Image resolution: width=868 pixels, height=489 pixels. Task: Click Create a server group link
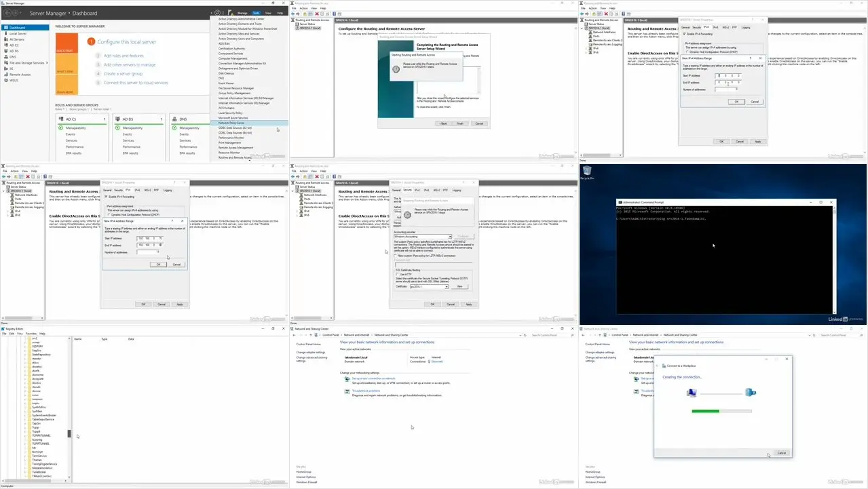pos(123,73)
